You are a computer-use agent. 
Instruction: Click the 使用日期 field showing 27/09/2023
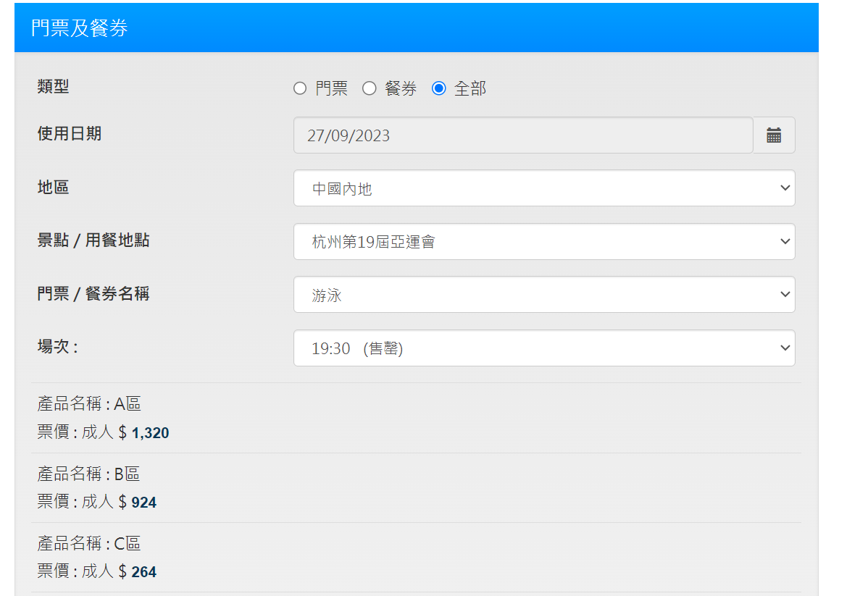pyautogui.click(x=522, y=135)
